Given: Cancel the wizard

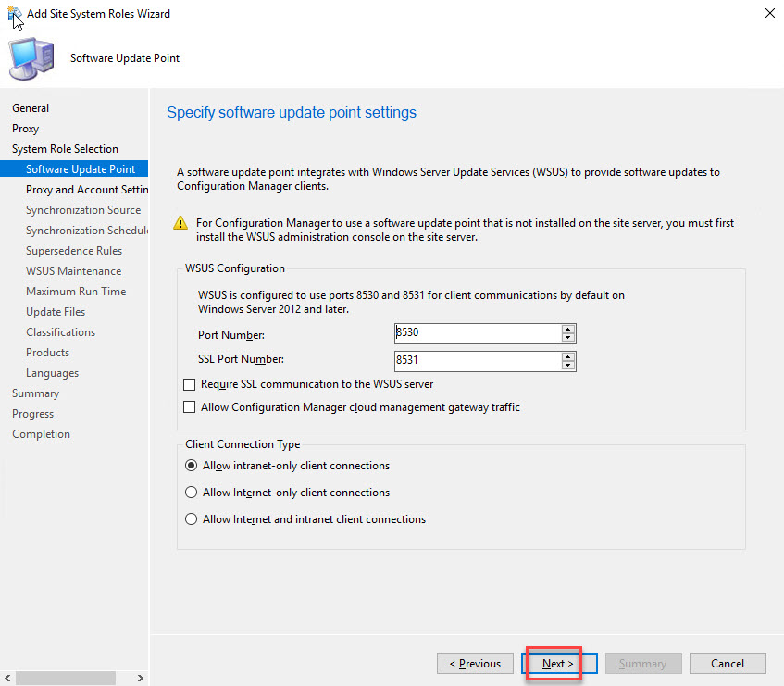Looking at the screenshot, I should pos(728,664).
